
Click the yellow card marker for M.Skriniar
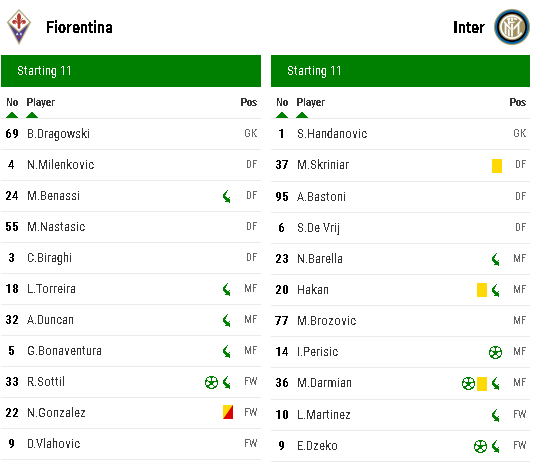point(497,166)
